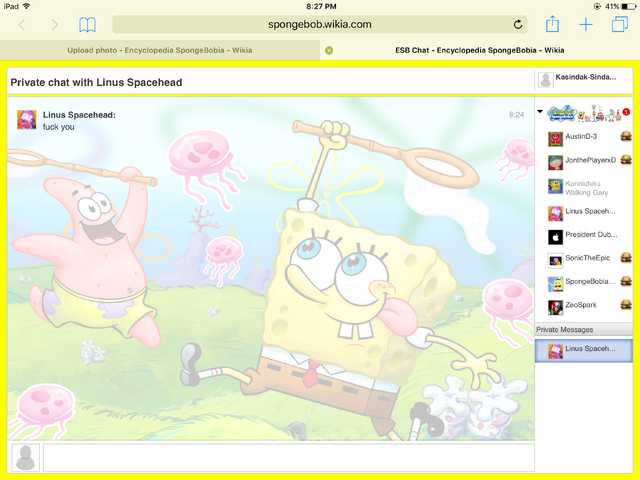Click your avatar beside message box
The height and width of the screenshot is (480, 640).
click(26, 458)
